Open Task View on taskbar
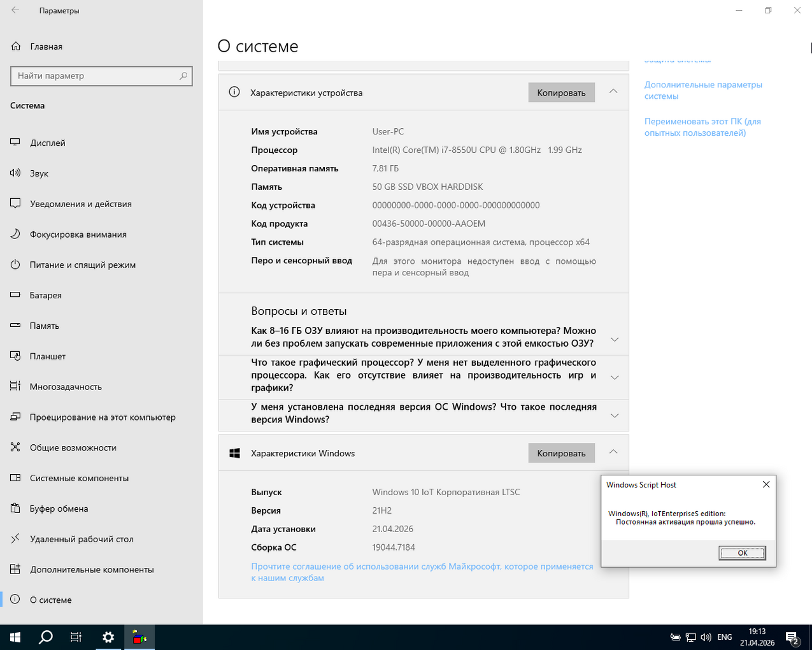The image size is (812, 650). pos(76,637)
